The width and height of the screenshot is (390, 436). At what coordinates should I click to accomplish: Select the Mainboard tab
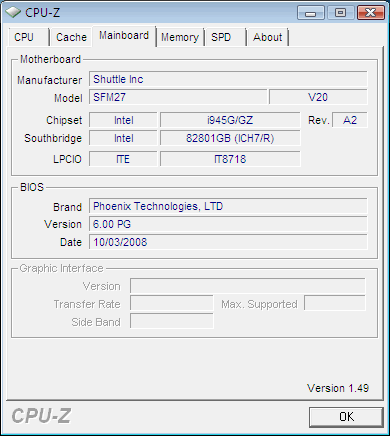(124, 35)
